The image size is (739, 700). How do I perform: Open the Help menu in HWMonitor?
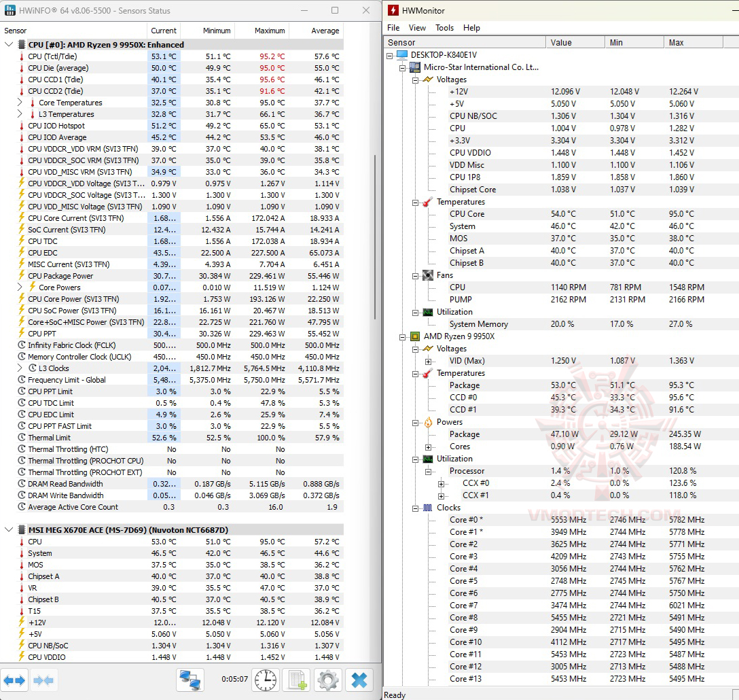[471, 28]
